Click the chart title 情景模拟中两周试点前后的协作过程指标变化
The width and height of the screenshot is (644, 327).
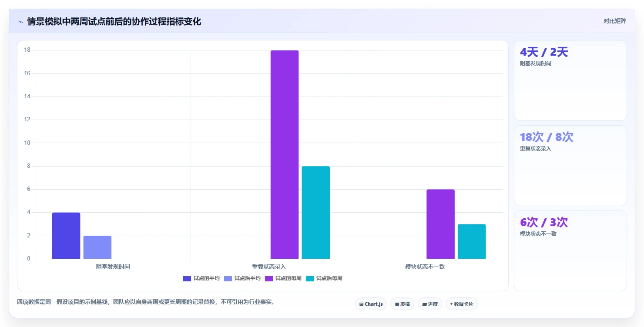(114, 22)
